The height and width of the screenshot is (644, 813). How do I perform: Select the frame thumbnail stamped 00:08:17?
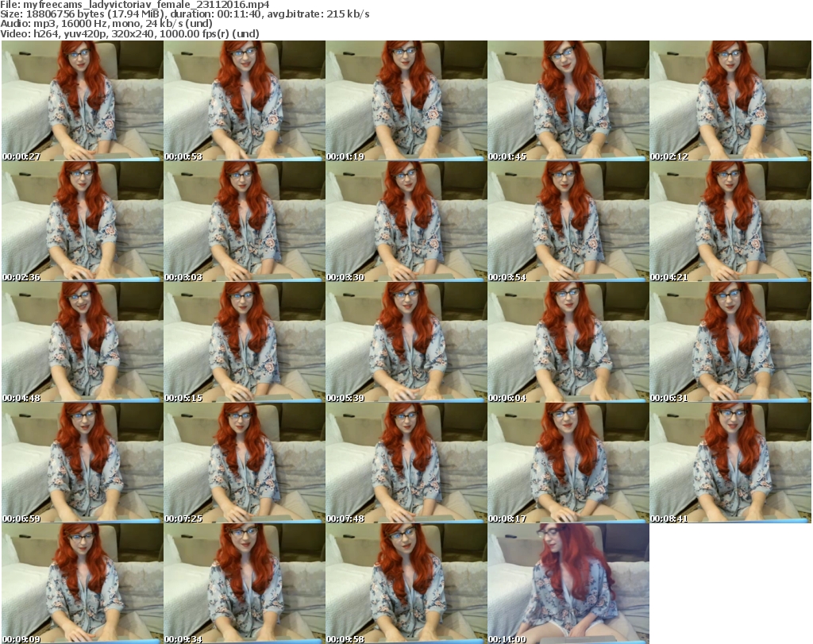(568, 463)
